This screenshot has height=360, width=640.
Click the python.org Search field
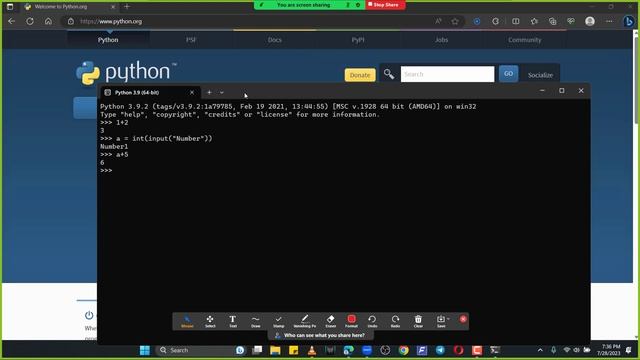(x=447, y=74)
